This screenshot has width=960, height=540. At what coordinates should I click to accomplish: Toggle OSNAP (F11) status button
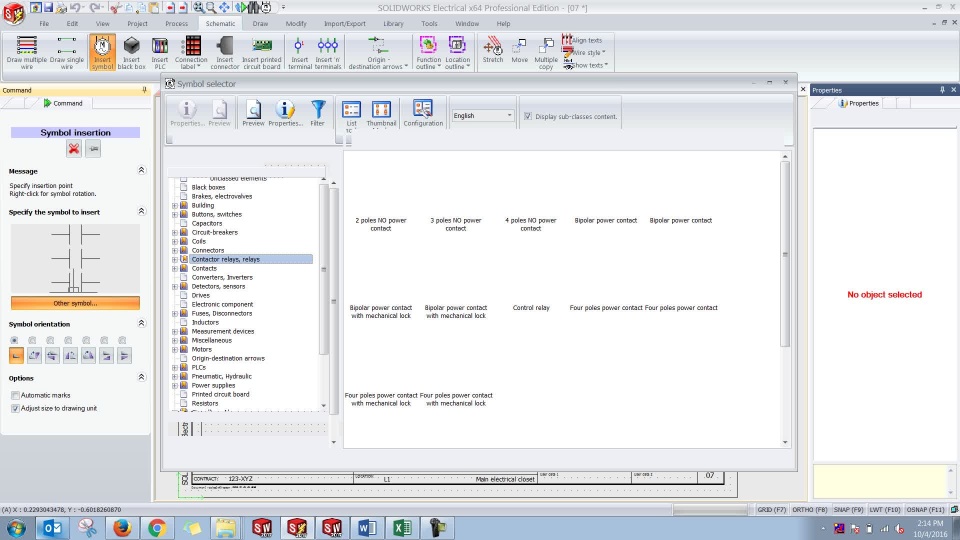tap(925, 509)
